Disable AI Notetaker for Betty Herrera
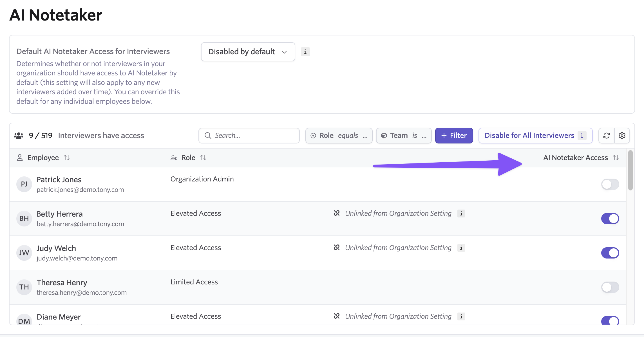The image size is (644, 337). pos(610,219)
